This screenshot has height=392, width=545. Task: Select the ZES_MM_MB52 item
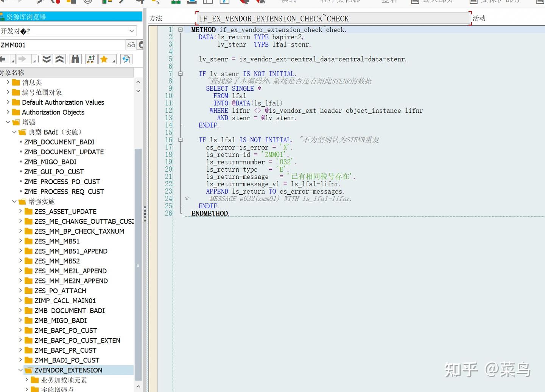[57, 261]
